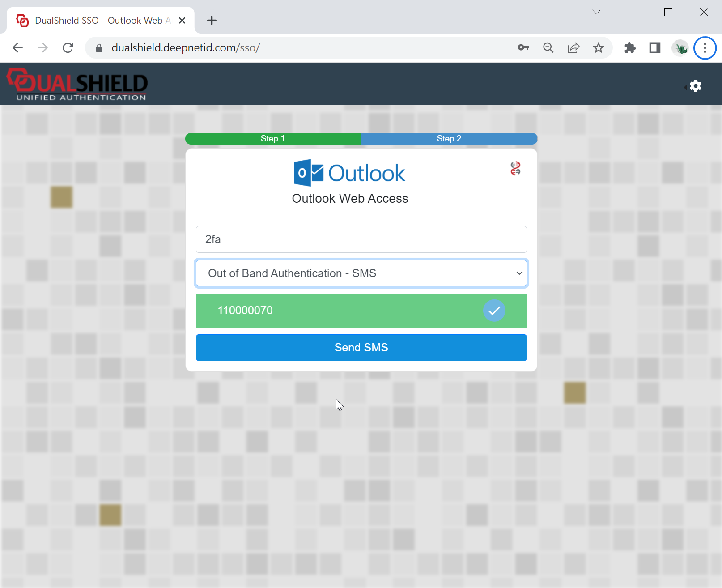Click the username field containing 2fa
This screenshot has height=588, width=722.
[361, 239]
